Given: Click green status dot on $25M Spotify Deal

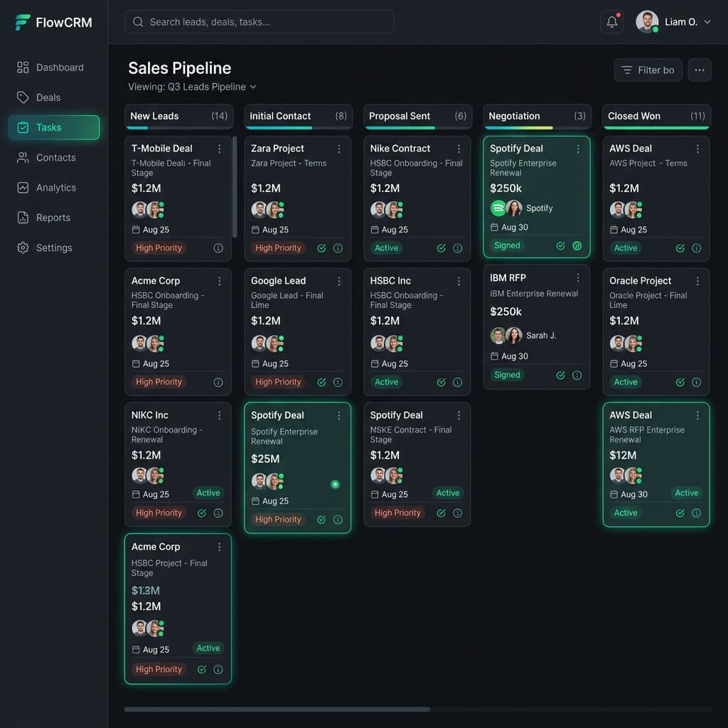Looking at the screenshot, I should [x=335, y=484].
